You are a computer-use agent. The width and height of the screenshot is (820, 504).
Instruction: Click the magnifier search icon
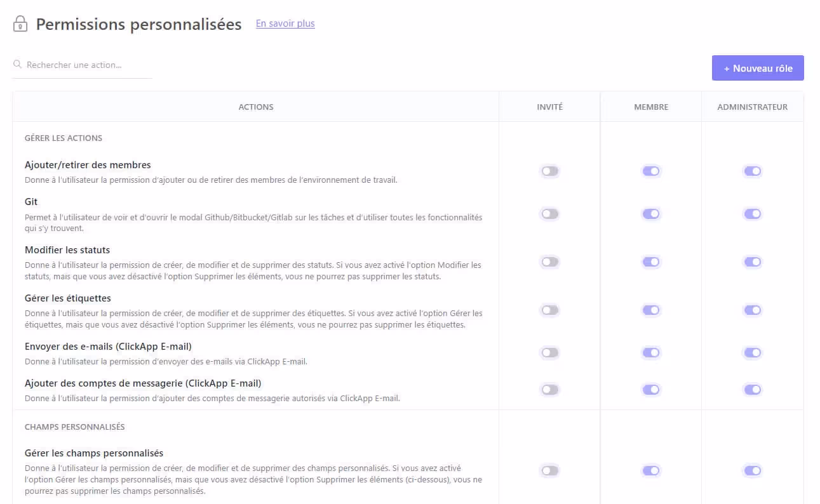coord(18,65)
